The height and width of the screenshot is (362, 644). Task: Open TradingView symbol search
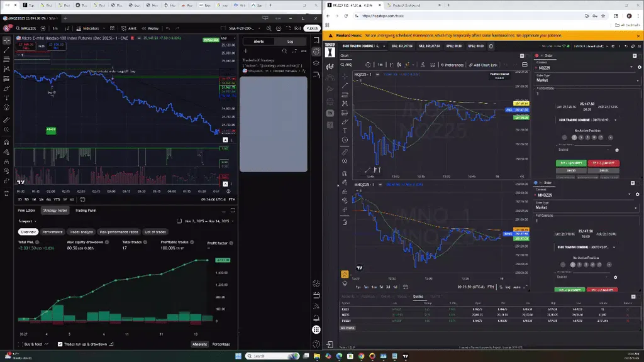tap(26, 28)
